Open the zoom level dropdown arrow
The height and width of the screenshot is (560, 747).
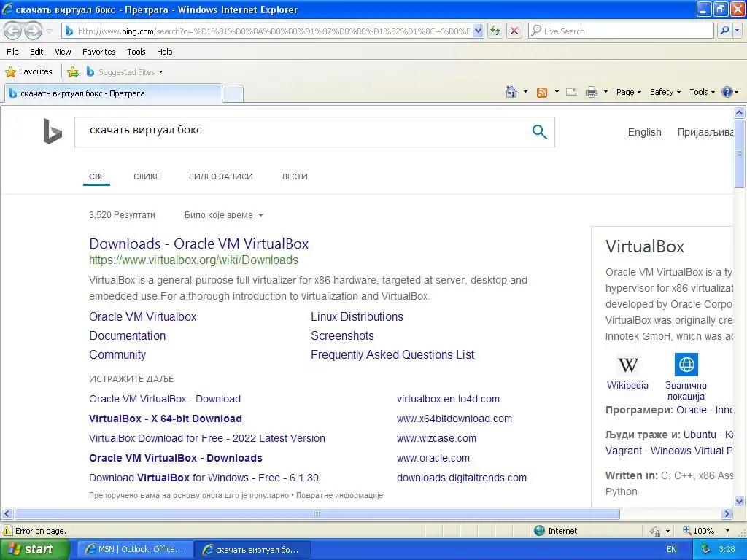[x=727, y=531]
